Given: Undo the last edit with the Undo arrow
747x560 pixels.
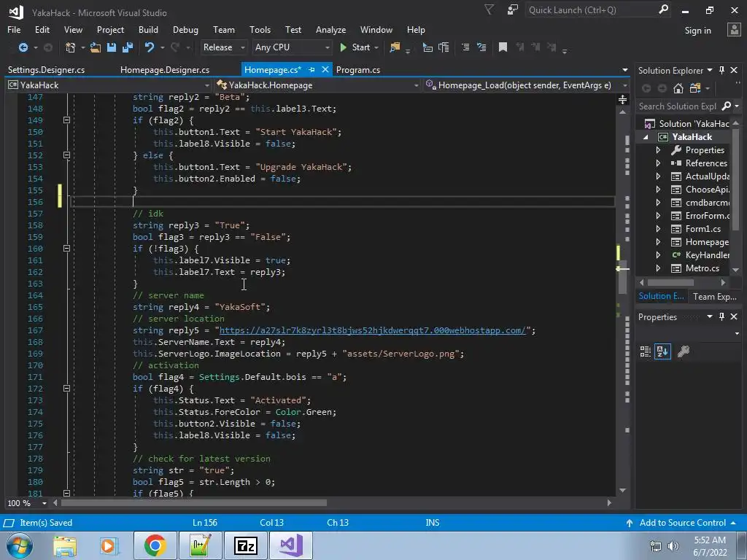Looking at the screenshot, I should [x=150, y=47].
